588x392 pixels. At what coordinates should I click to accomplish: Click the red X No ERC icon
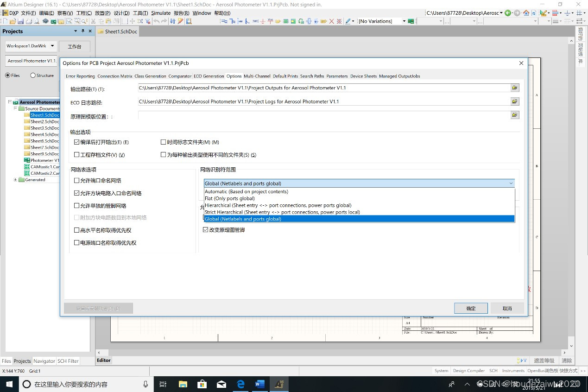(332, 21)
